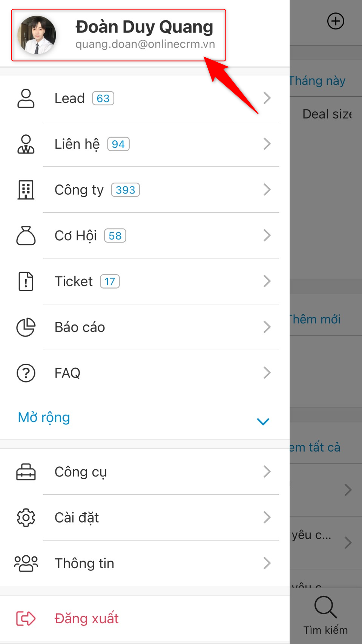
Task: Open Đoàn Duy Quang profile avatar
Action: 37,35
